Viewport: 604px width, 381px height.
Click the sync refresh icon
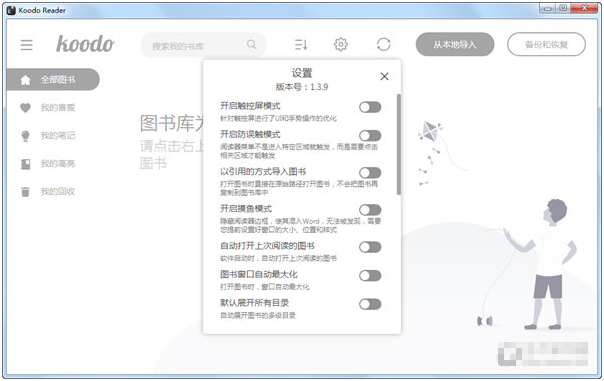pyautogui.click(x=383, y=44)
